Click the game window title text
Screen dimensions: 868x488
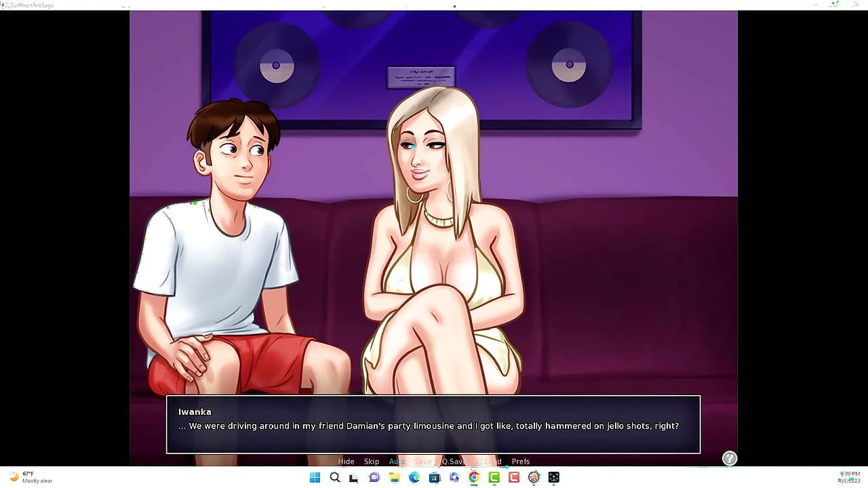coord(33,5)
